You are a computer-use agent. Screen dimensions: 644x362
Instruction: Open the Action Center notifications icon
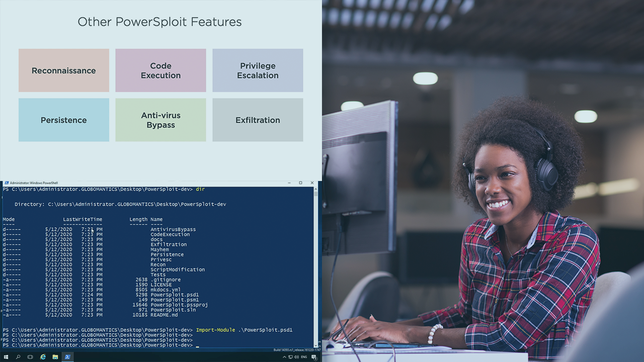314,357
